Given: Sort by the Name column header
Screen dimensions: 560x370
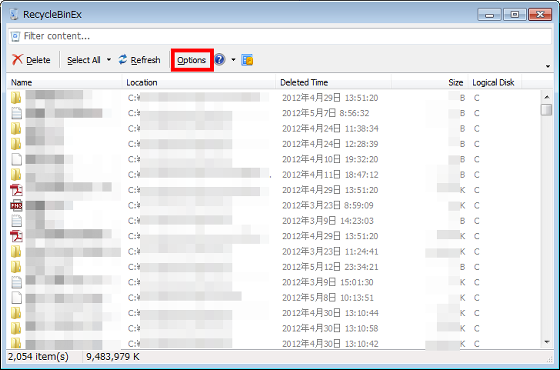Looking at the screenshot, I should click(65, 82).
